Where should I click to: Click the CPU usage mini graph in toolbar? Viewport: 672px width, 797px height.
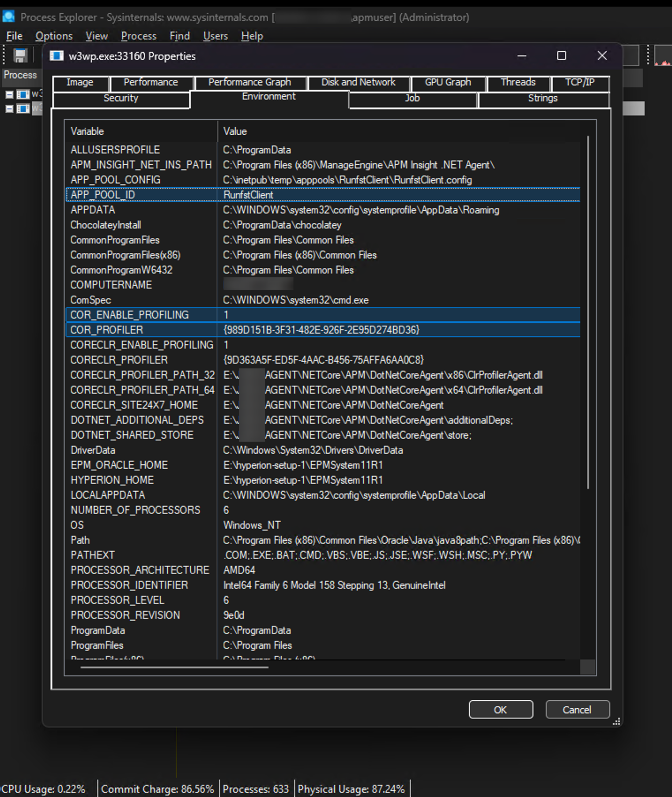(663, 56)
